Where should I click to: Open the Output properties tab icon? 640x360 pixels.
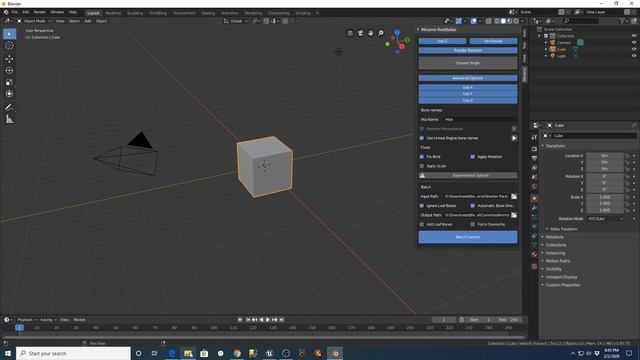534,158
